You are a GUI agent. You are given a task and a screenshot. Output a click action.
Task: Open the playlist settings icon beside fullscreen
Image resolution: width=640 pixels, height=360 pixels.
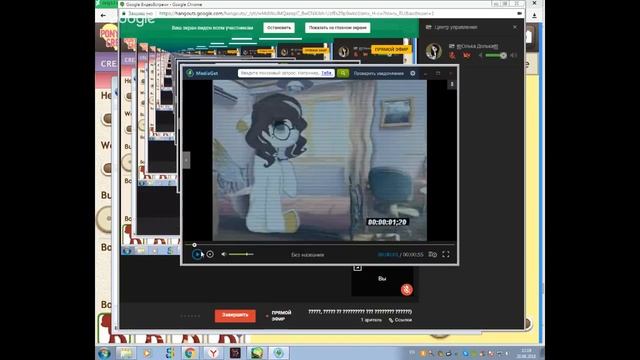click(x=432, y=254)
